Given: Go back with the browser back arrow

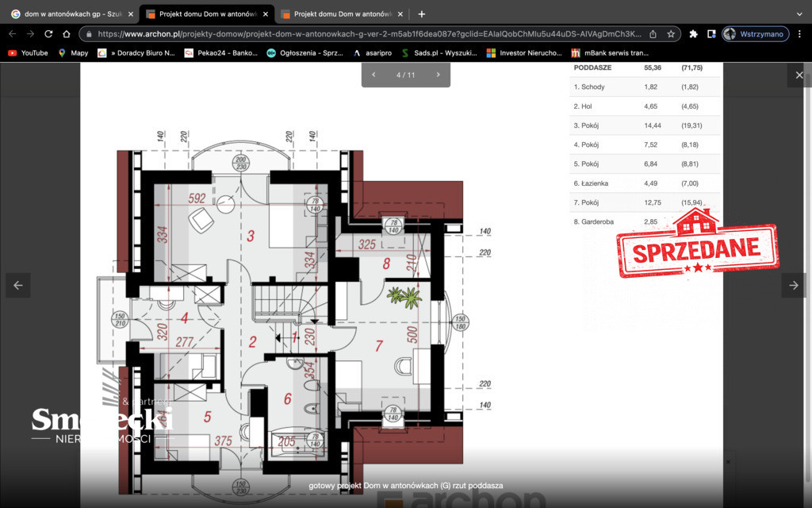Looking at the screenshot, I should pos(13,33).
